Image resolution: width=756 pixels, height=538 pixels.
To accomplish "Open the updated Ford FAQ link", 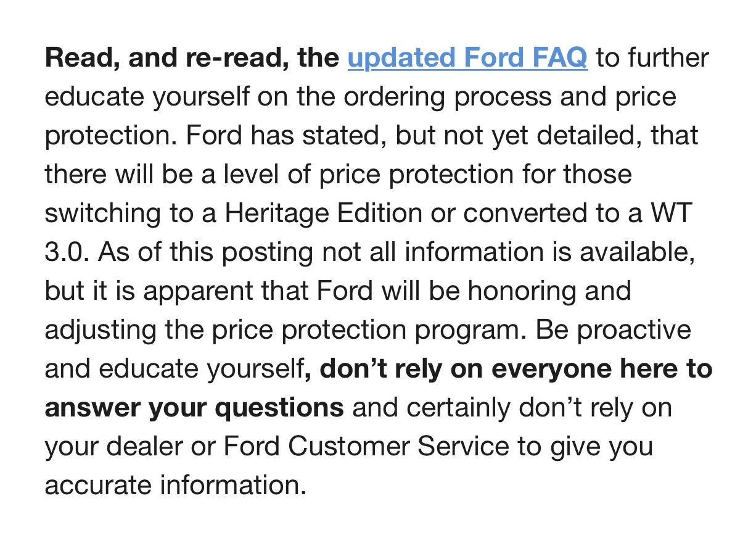I will pos(467,58).
